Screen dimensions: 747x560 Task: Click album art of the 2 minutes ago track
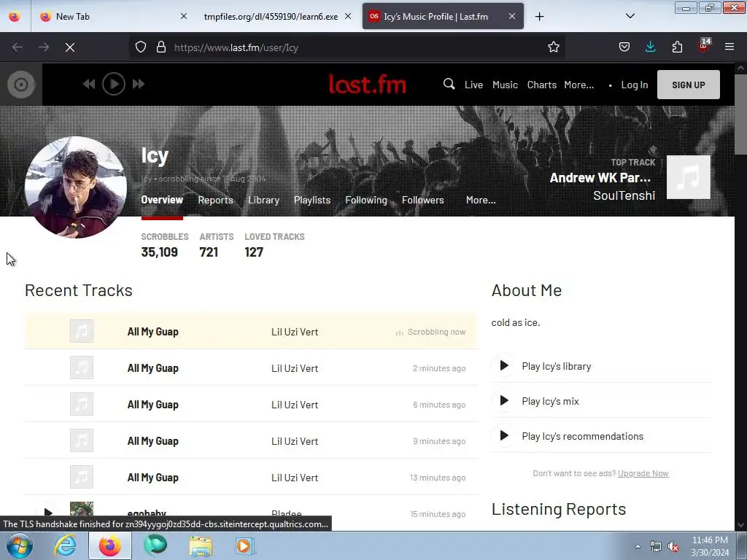pyautogui.click(x=82, y=367)
